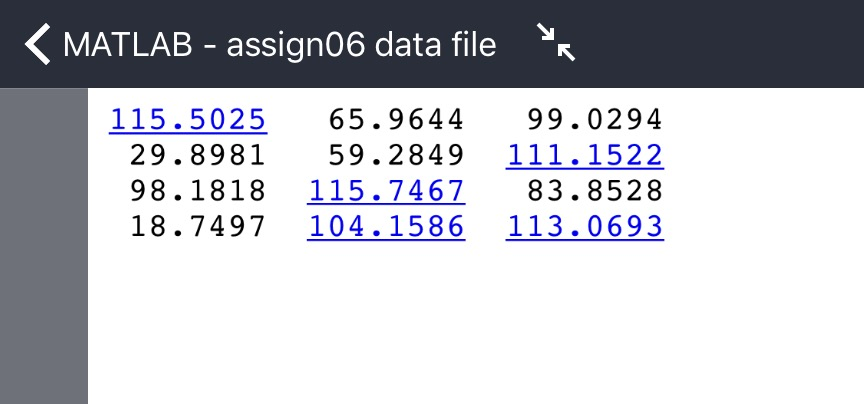The height and width of the screenshot is (404, 864).
Task: Select the number 29.8981
Action: coord(198,155)
